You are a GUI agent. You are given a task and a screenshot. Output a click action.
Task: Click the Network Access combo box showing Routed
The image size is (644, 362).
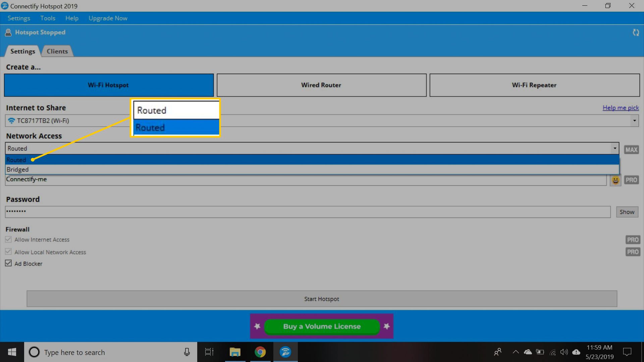pyautogui.click(x=312, y=148)
